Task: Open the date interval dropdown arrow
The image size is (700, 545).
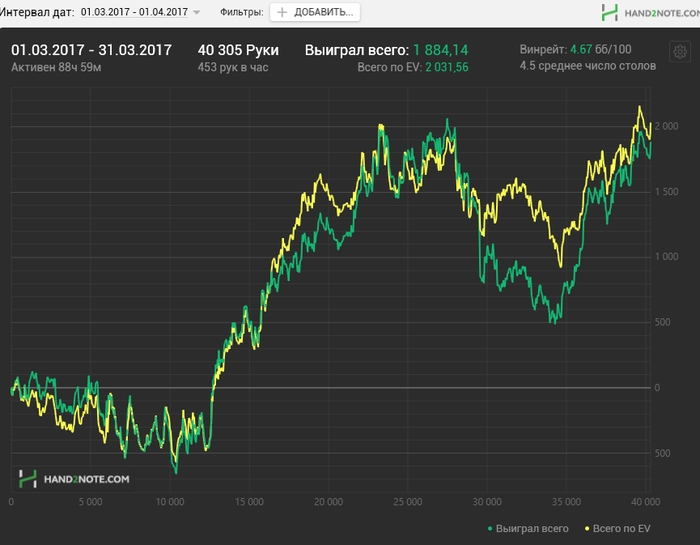Action: pos(196,12)
